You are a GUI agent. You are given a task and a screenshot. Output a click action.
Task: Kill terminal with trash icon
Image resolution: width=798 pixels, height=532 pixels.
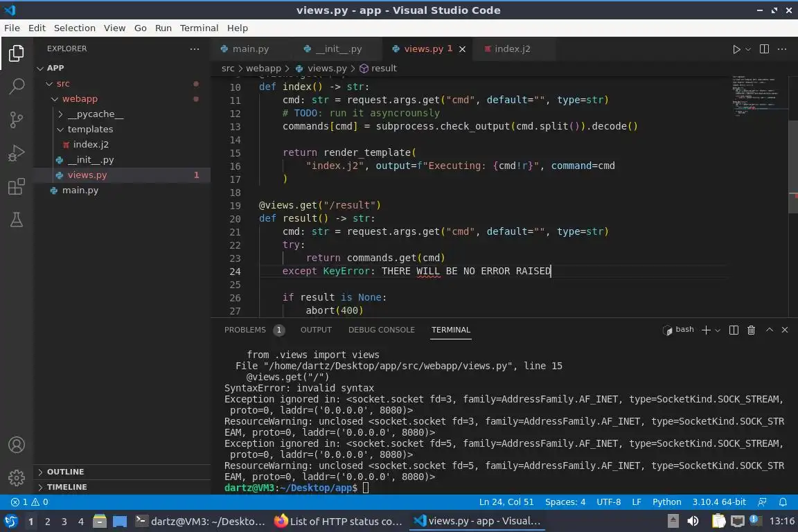click(751, 330)
